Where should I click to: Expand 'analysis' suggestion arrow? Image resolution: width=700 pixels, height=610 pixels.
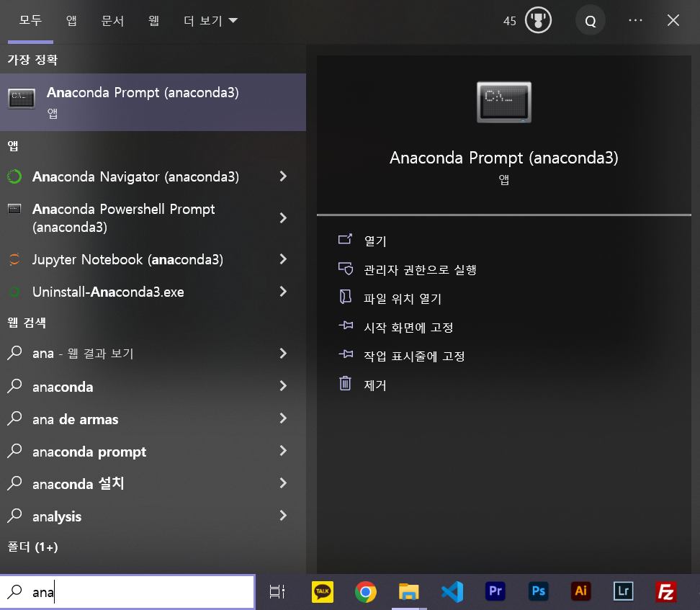[283, 516]
